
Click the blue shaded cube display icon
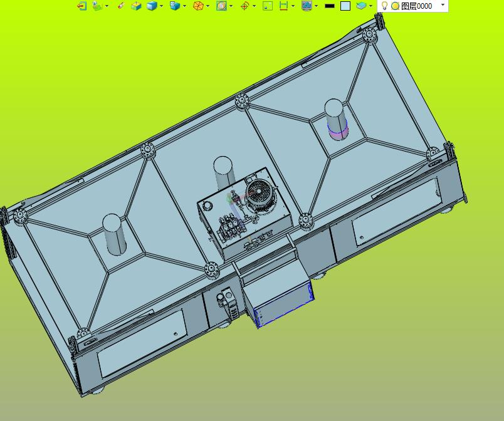(152, 6)
